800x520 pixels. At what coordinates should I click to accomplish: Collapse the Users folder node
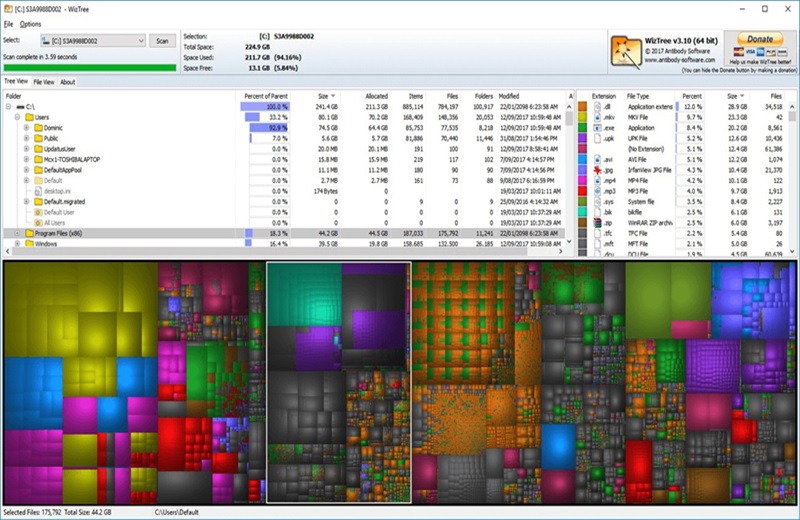17,117
